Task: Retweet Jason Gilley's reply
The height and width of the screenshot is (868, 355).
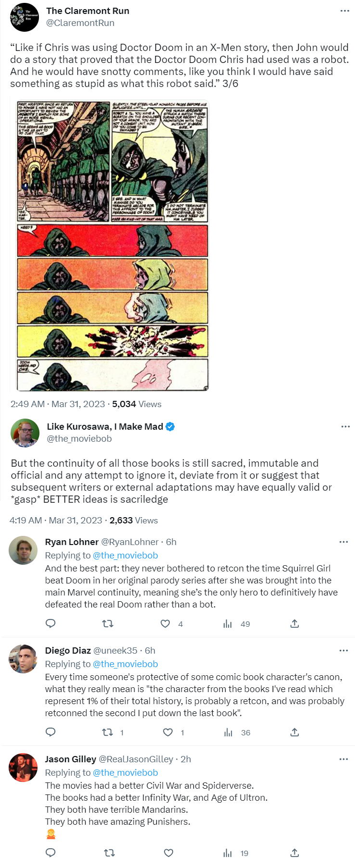Action: (x=109, y=853)
